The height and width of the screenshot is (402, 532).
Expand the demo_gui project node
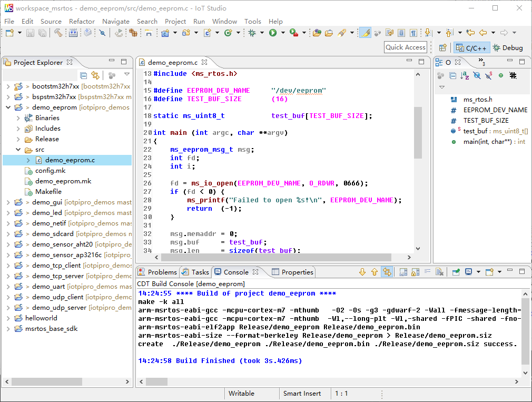coord(8,202)
